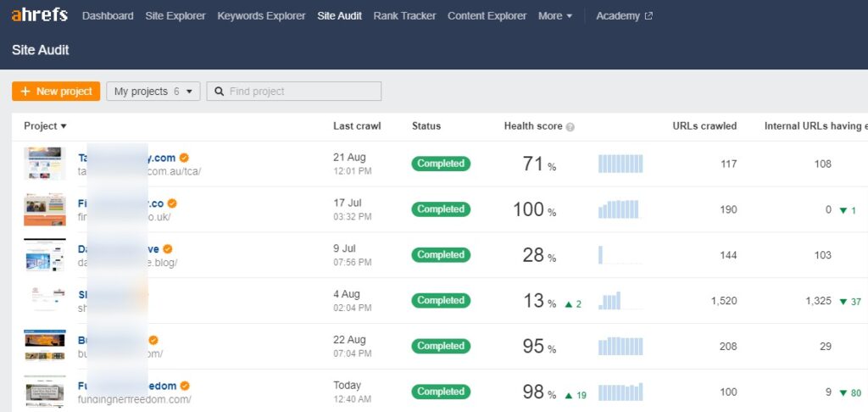The image size is (868, 412).
Task: Click the Ahrefs logo
Action: [39, 15]
